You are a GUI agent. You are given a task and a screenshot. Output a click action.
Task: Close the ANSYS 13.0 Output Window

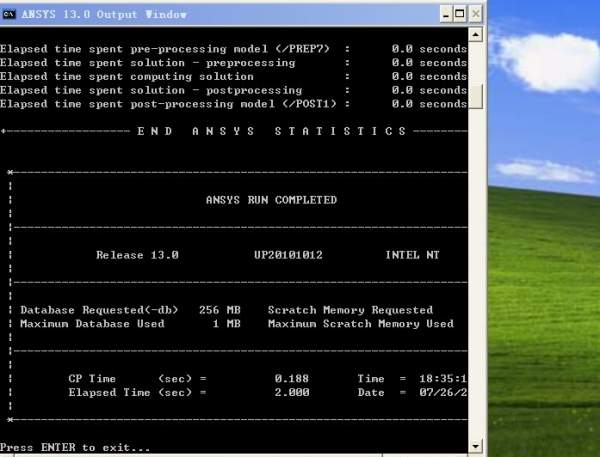[475, 15]
